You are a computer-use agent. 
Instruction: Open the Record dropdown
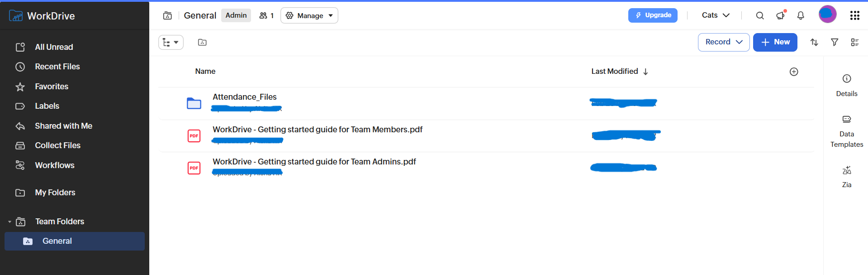coord(723,42)
